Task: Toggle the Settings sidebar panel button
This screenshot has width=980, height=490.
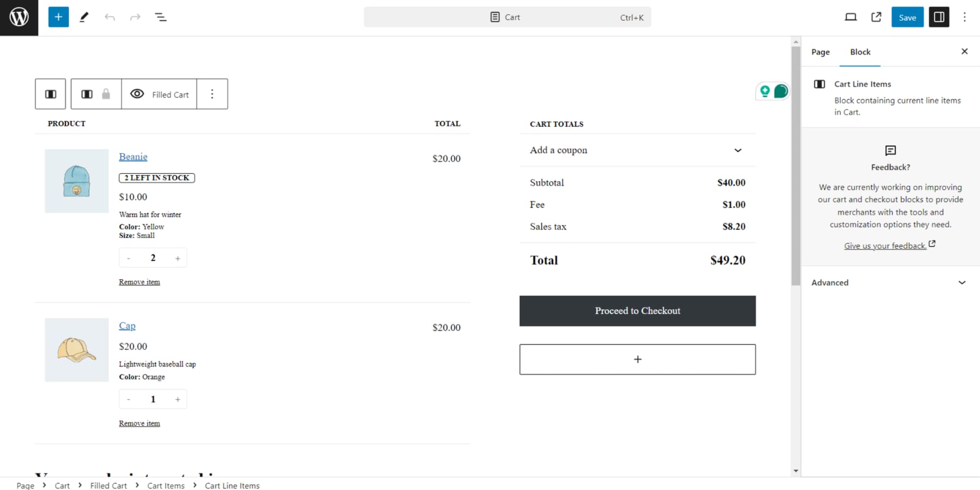Action: coord(939,17)
